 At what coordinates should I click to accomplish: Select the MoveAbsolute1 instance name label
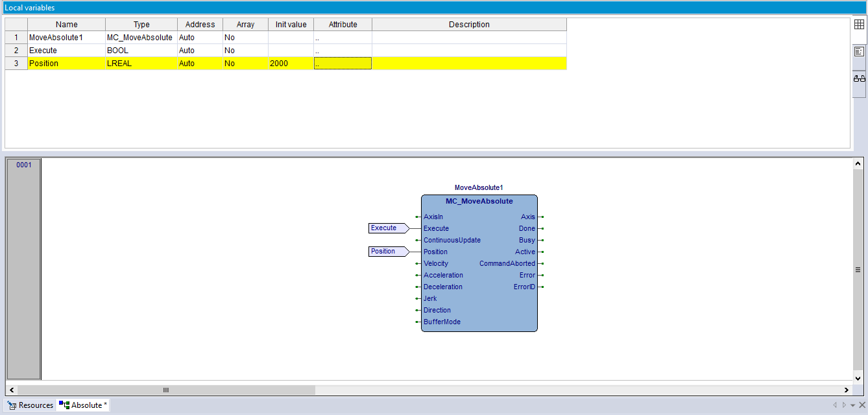[x=479, y=187]
